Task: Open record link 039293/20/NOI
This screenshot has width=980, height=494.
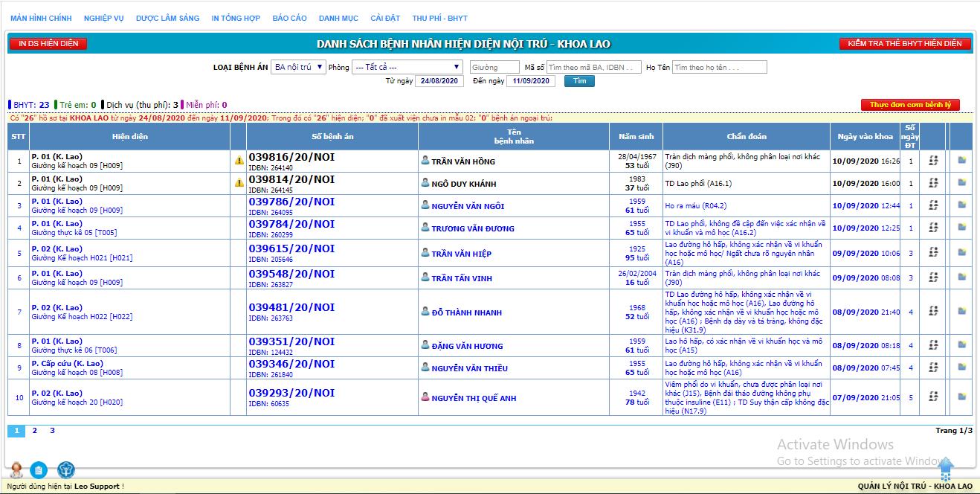Action: pos(291,393)
